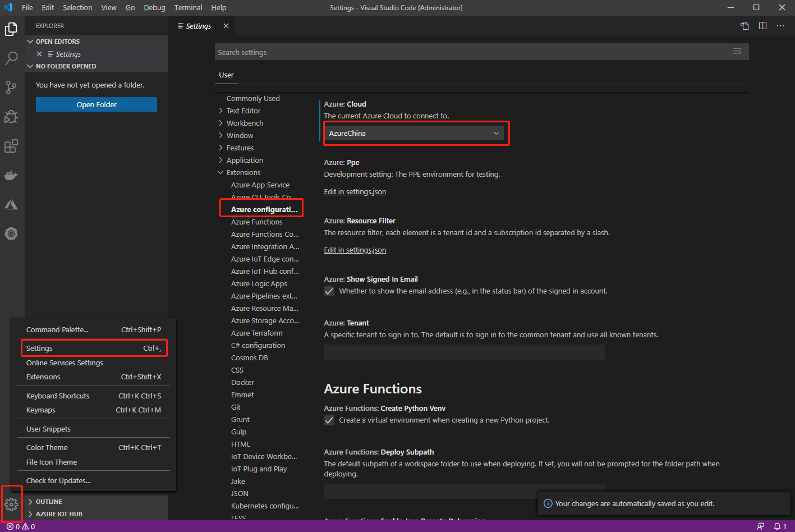Click the feedback icon in status bar
This screenshot has height=532, width=795.
point(760,526)
